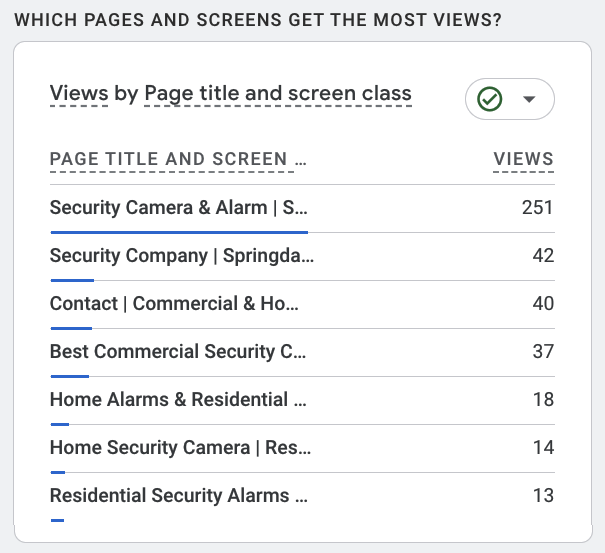Open the "Residential Security Alarms" row

tap(179, 496)
